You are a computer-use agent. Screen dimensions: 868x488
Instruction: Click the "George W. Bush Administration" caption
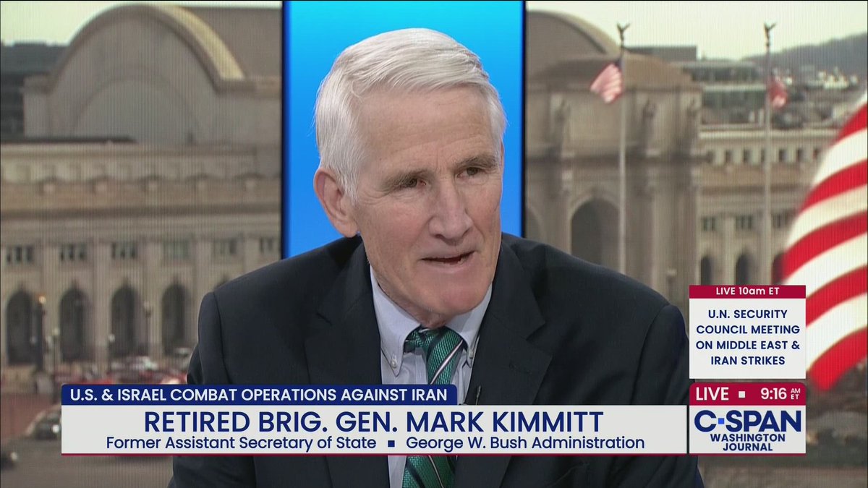[525, 442]
